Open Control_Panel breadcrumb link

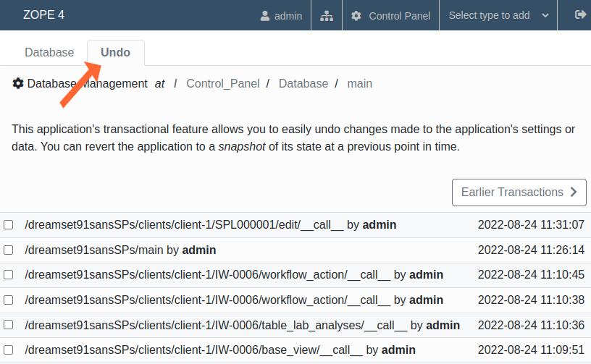[x=223, y=83]
